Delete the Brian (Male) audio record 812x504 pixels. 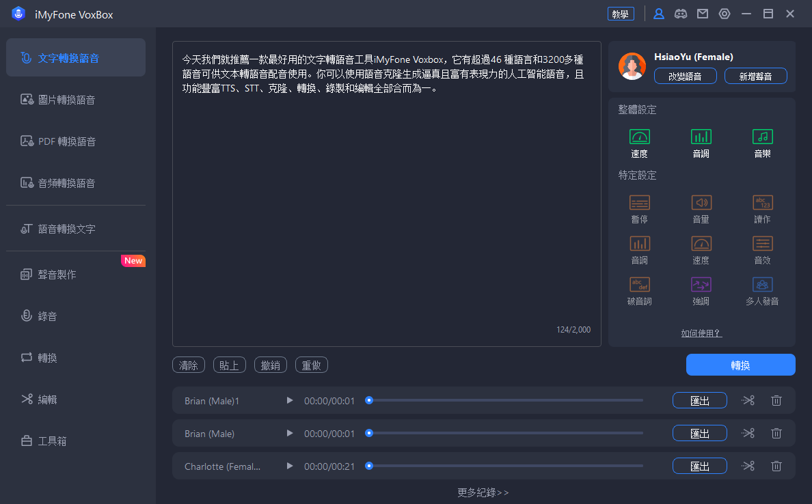coord(776,433)
